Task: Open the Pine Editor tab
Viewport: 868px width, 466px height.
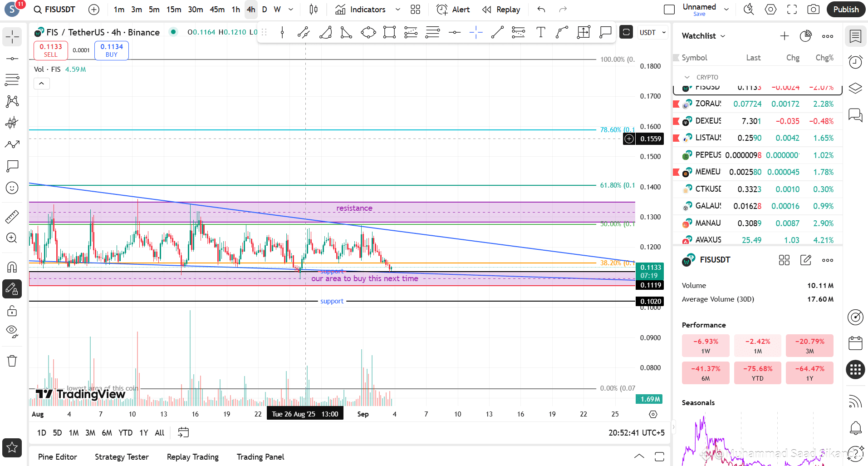Action: coord(58,457)
